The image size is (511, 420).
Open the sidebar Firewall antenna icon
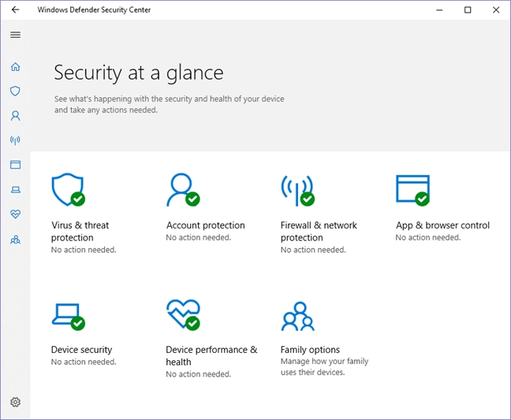[15, 140]
